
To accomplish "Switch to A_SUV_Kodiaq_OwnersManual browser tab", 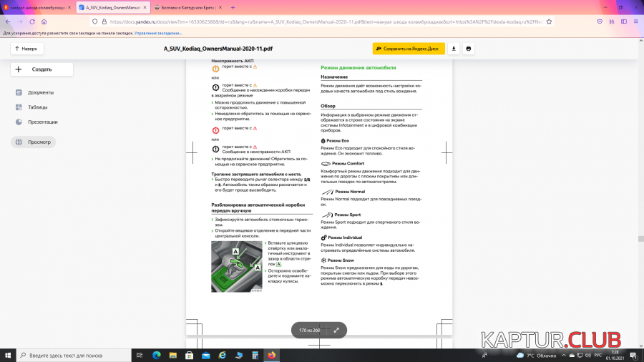I will [112, 8].
